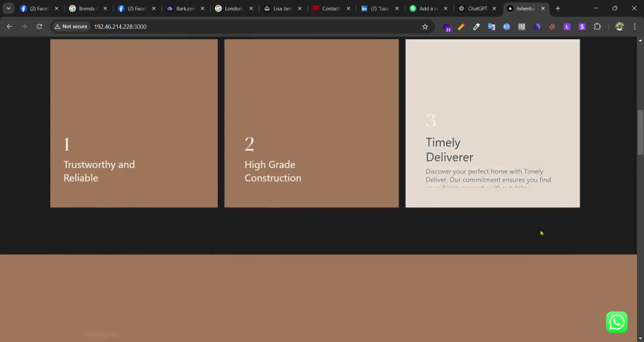This screenshot has width=644, height=342.
Task: Open the Google Translate extension
Action: point(491,26)
